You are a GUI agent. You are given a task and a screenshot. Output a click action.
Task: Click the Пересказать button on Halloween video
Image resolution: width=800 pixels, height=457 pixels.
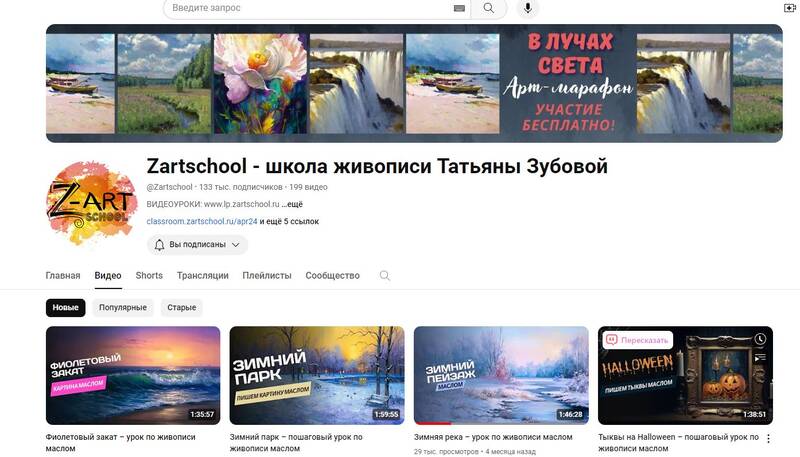tap(638, 340)
